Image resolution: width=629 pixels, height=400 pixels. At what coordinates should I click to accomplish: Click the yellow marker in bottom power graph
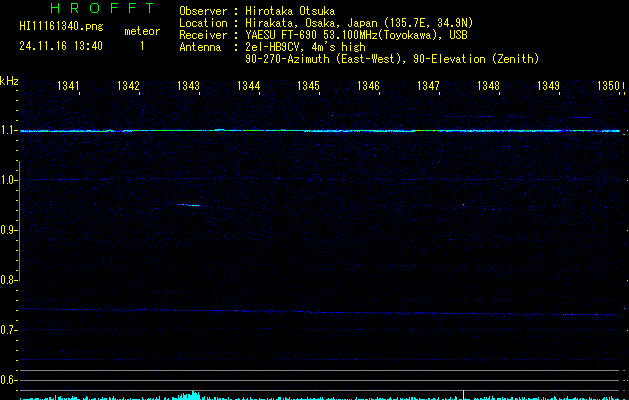(x=463, y=394)
